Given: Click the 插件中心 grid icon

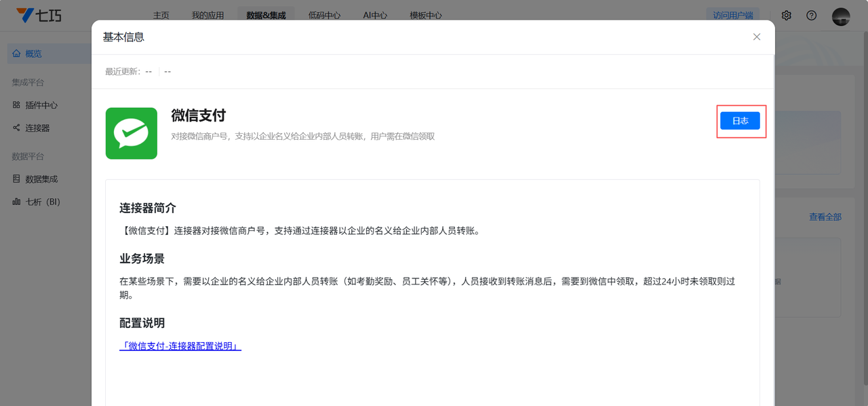Looking at the screenshot, I should coord(16,105).
